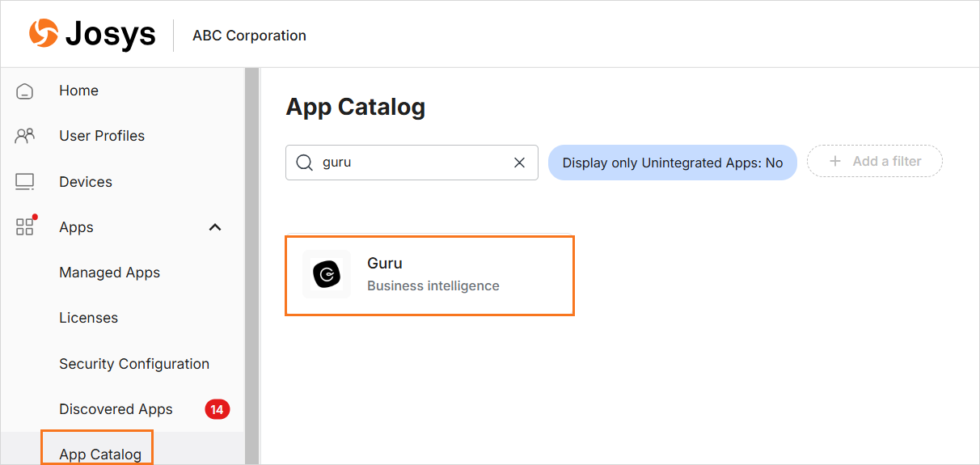Click the Apps grid icon

(x=25, y=227)
